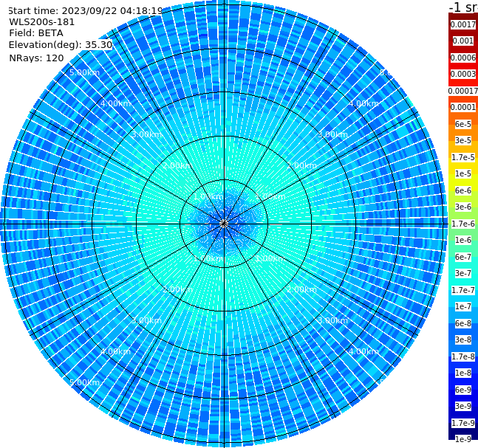Click the 0.001 colorbar label
The image size is (478, 448).
pyautogui.click(x=463, y=41)
